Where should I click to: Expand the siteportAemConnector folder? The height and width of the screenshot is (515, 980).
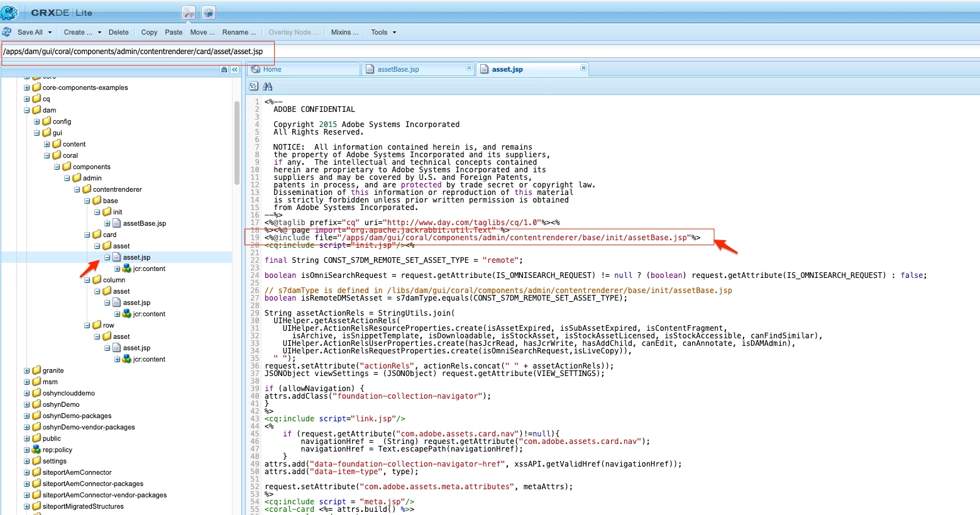27,472
